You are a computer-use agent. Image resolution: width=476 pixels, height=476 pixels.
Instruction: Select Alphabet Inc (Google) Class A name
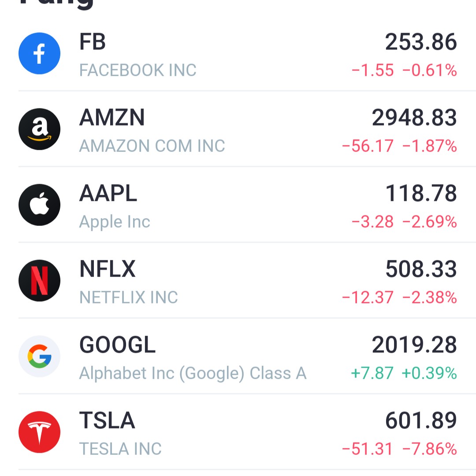click(193, 373)
